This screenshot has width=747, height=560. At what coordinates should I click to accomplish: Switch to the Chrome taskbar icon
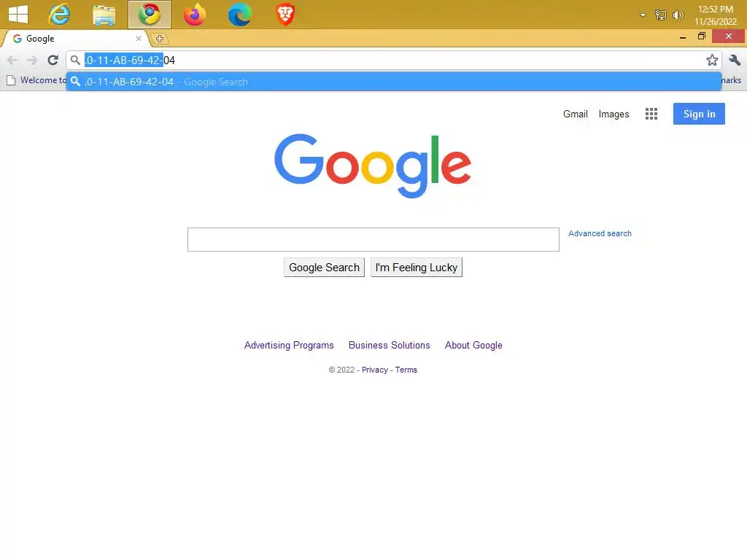pos(150,14)
